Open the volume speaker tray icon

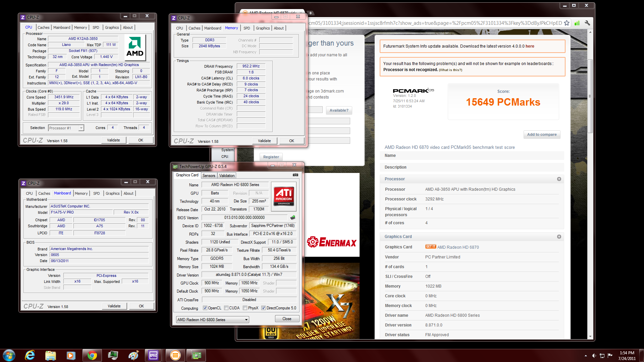594,356
